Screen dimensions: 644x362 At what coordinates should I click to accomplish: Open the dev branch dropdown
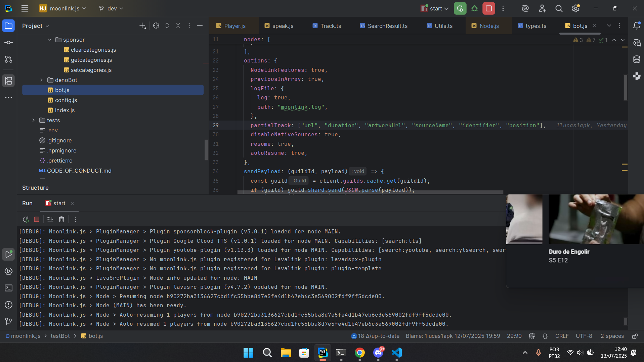click(111, 8)
